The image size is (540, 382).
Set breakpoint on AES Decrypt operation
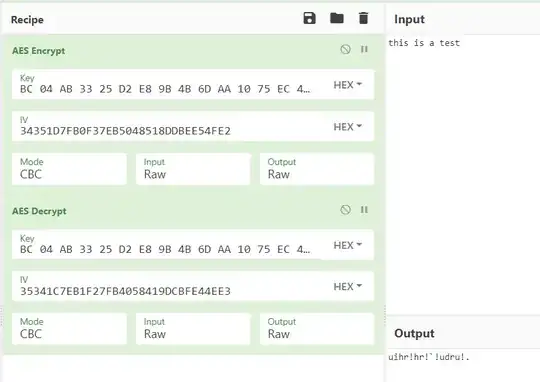click(x=364, y=210)
